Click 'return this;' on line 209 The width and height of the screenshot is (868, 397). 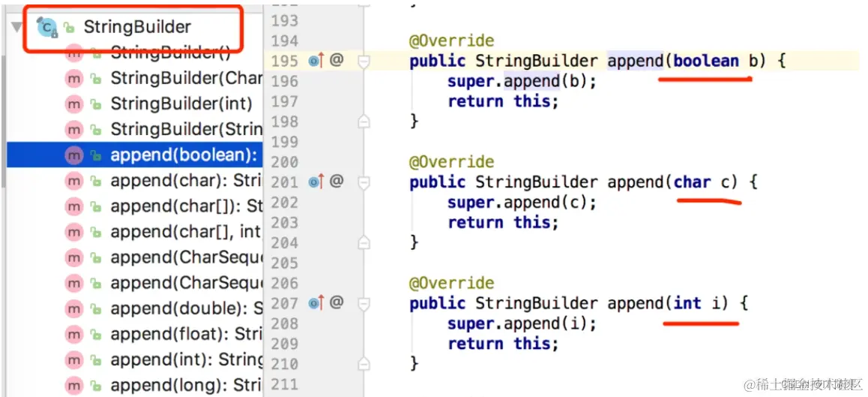(503, 344)
